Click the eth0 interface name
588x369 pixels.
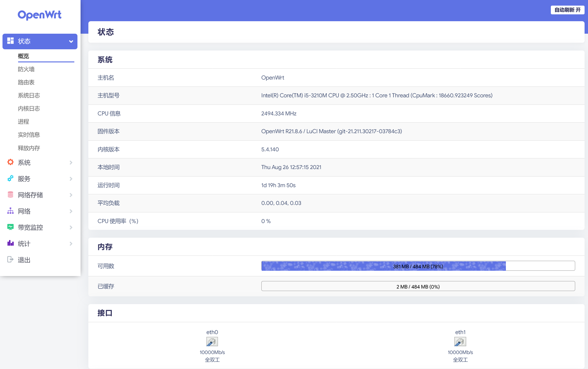(212, 332)
